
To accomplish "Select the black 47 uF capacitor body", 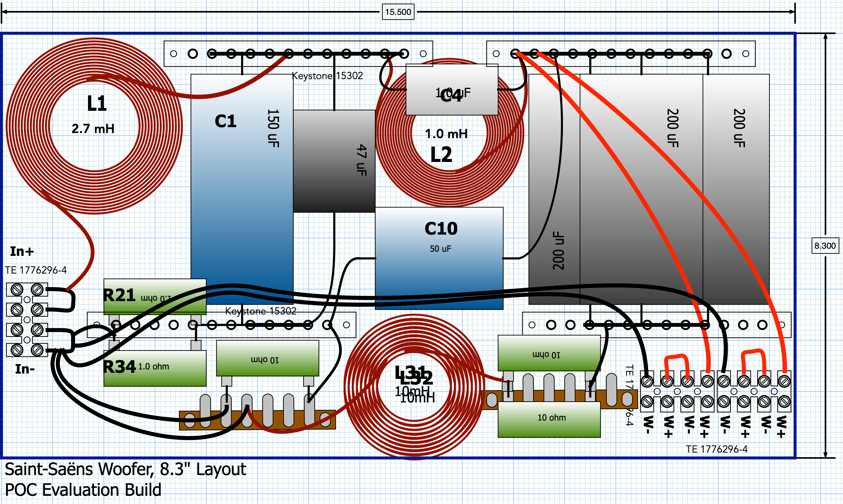I will 334,161.
